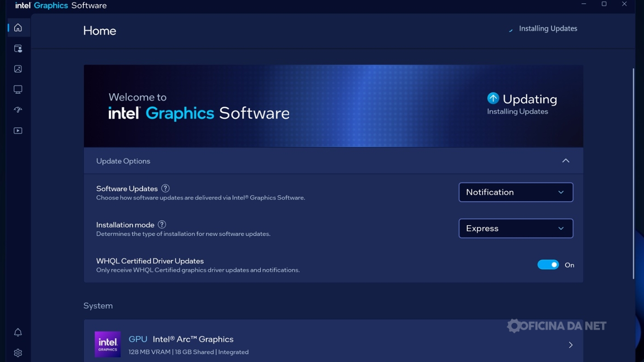This screenshot has height=362, width=644.
Task: Open the profiles icon in sidebar
Action: pyautogui.click(x=18, y=48)
